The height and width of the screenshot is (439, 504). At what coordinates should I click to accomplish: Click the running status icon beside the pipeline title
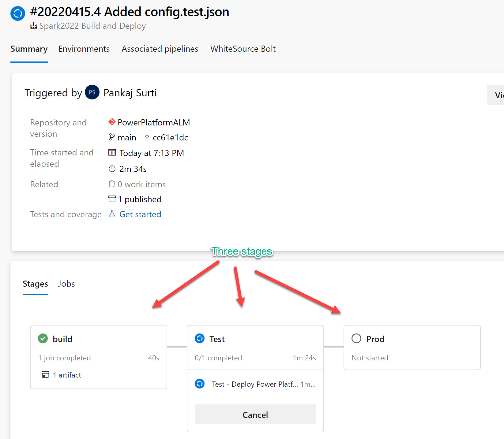tap(17, 14)
